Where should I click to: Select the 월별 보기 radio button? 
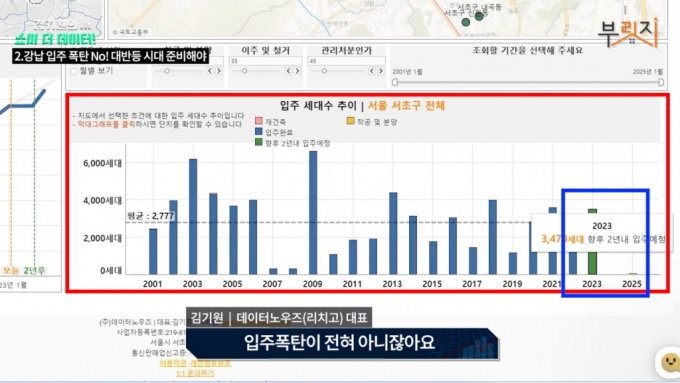73,71
